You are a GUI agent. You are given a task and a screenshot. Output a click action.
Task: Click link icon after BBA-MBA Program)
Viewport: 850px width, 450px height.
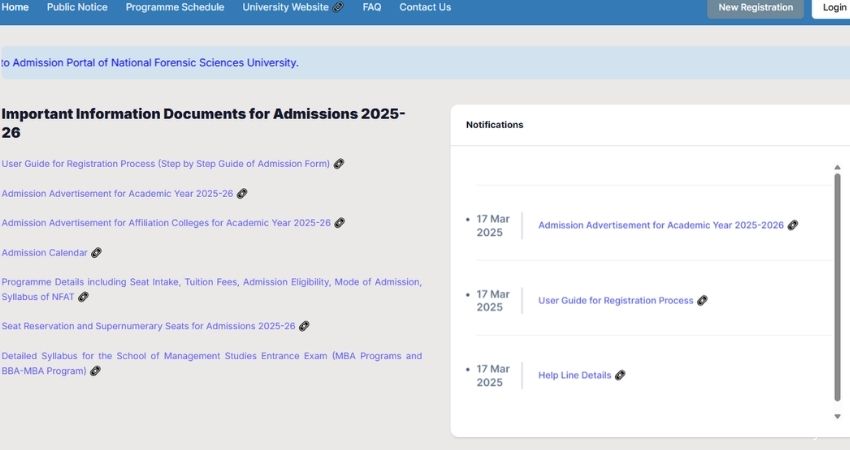(x=95, y=371)
